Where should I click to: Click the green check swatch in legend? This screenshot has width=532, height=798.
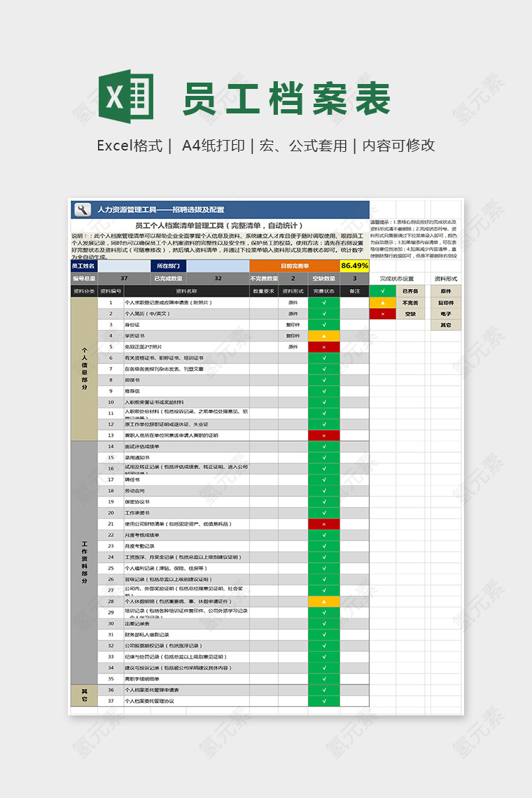[383, 291]
